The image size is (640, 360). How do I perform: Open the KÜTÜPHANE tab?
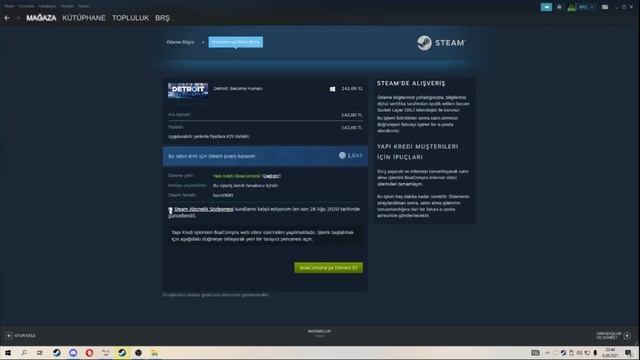tap(84, 18)
